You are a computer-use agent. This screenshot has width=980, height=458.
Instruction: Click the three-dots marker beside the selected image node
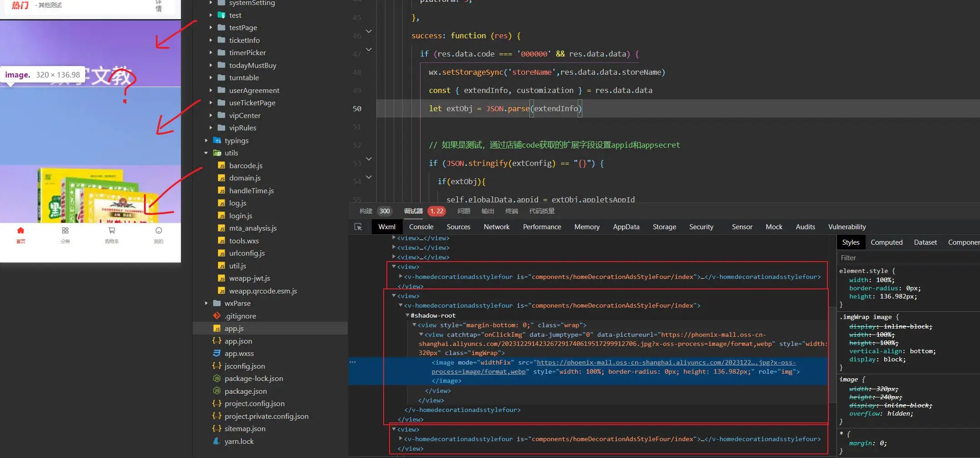[353, 362]
